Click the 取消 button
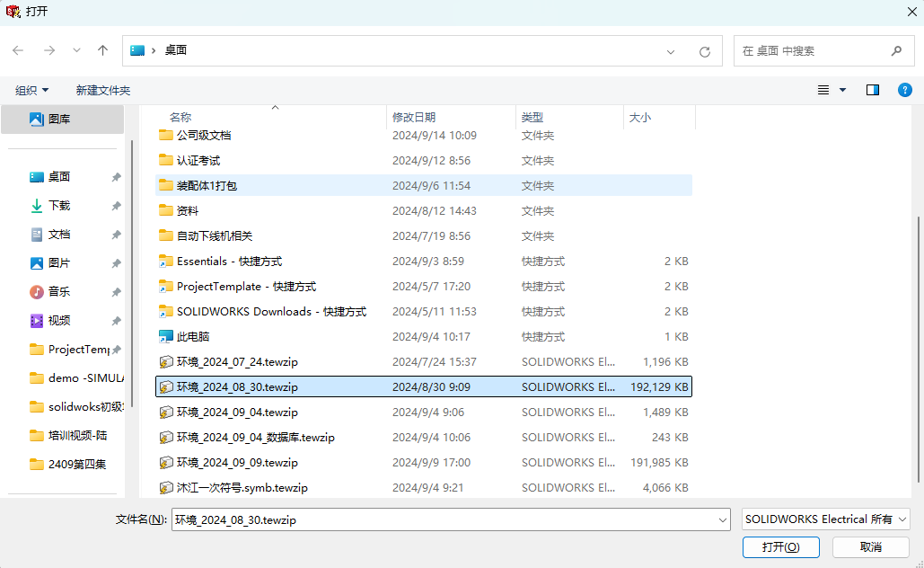This screenshot has height=568, width=924. pos(869,546)
